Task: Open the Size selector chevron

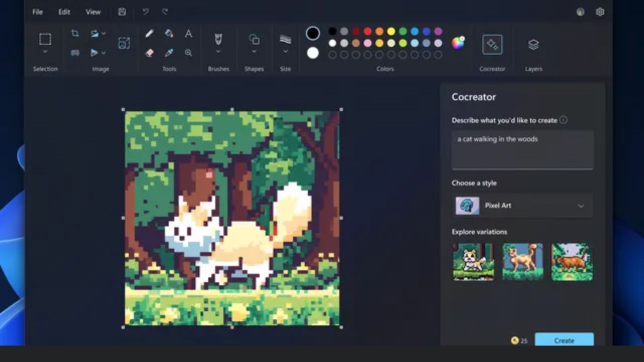Action: click(285, 52)
